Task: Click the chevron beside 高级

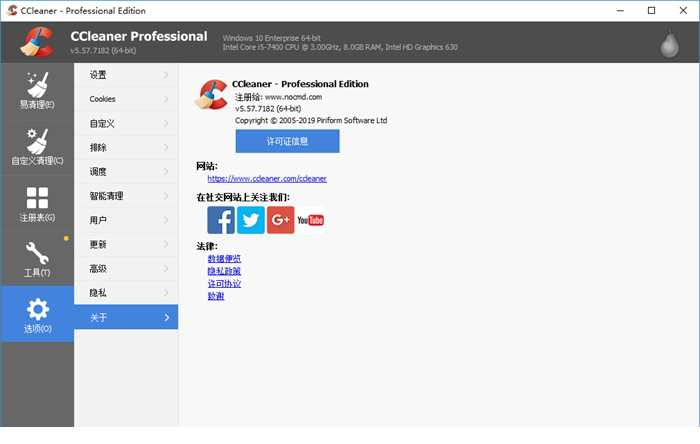Action: point(167,269)
